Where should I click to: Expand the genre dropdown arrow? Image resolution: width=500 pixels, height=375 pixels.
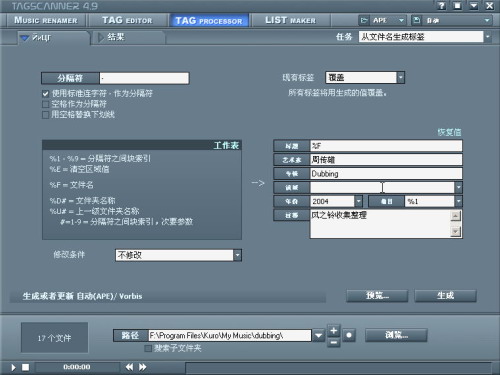pos(458,188)
